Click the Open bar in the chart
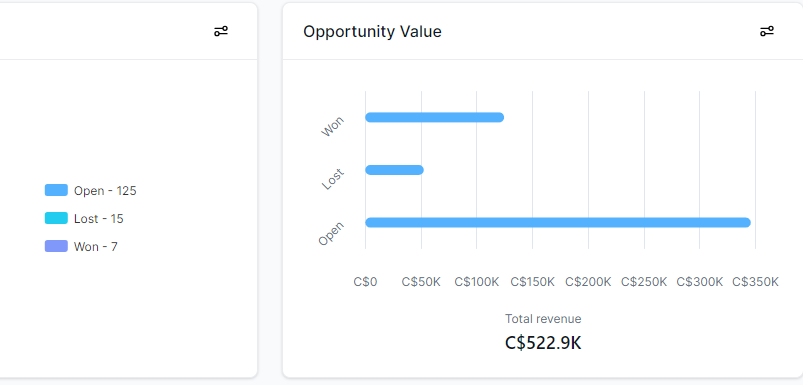The height and width of the screenshot is (385, 803). 558,222
